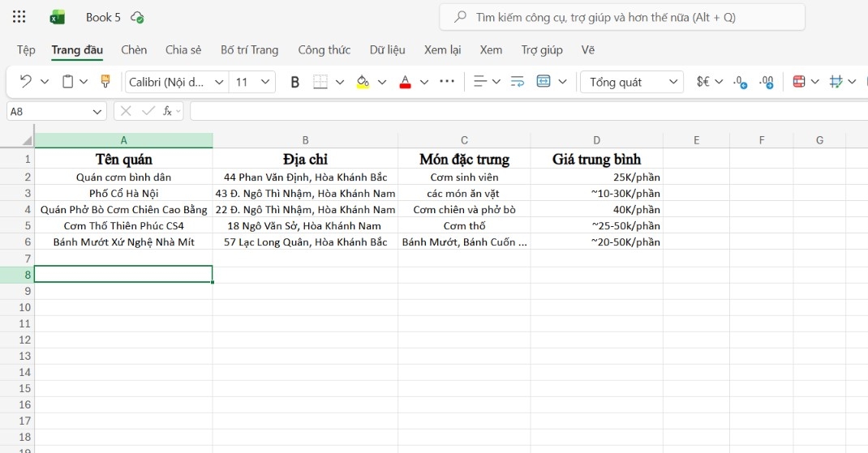Switch to the Chèn tab
This screenshot has width=868, height=453.
[134, 49]
